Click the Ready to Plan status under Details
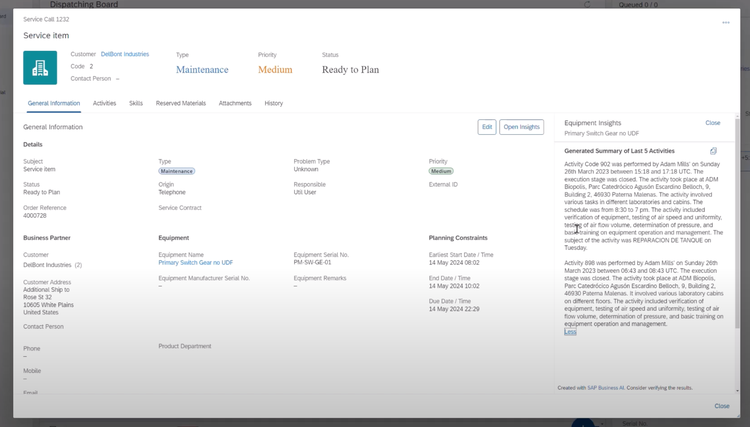 click(42, 192)
